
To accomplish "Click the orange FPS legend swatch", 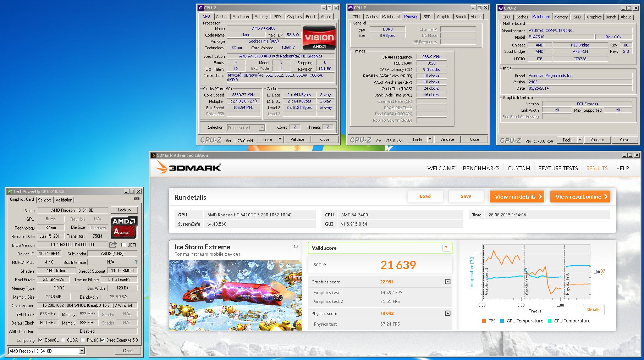I will [x=484, y=321].
